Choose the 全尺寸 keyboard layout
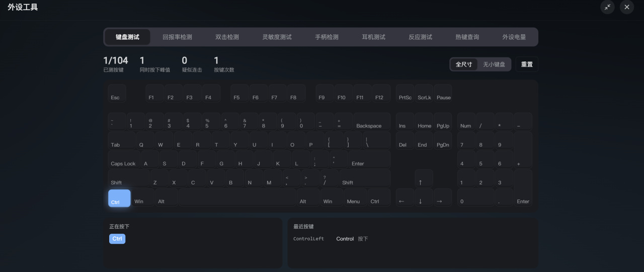 [x=464, y=64]
